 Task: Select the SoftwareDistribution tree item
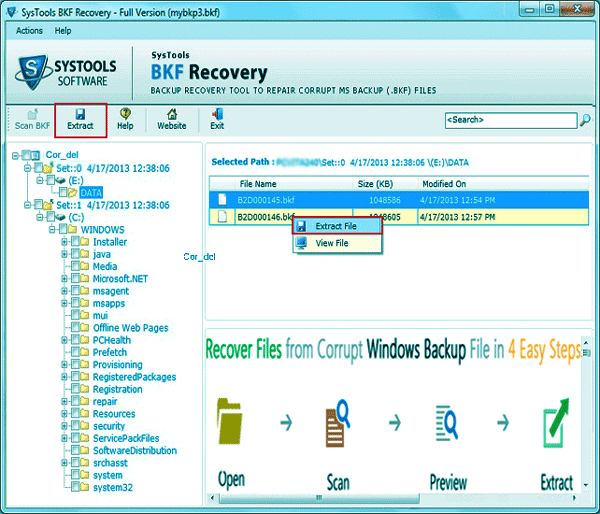point(135,450)
